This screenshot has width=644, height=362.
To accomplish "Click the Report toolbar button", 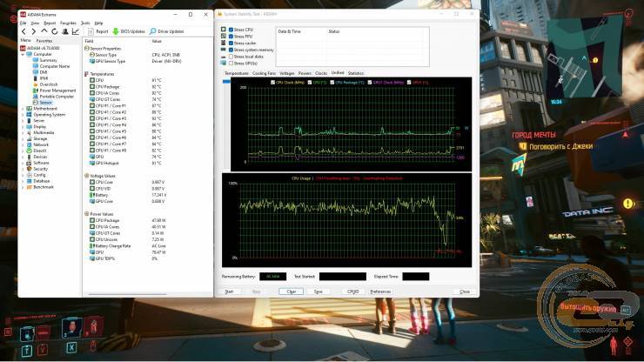I will click(x=98, y=31).
